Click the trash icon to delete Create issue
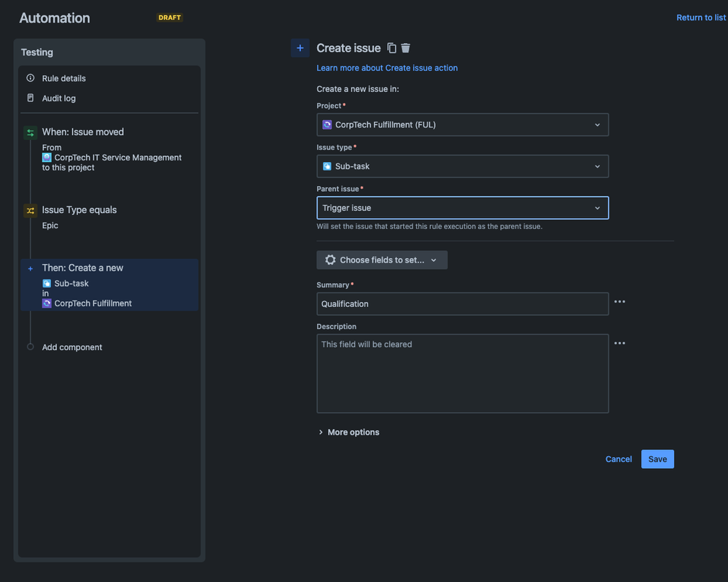Viewport: 728px width, 582px height. tap(405, 48)
